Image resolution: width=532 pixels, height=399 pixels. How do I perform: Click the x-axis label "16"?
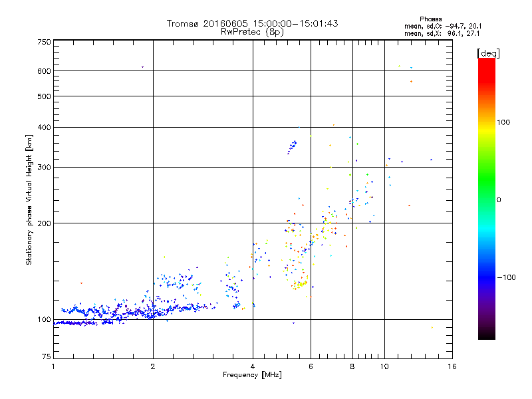pos(452,366)
